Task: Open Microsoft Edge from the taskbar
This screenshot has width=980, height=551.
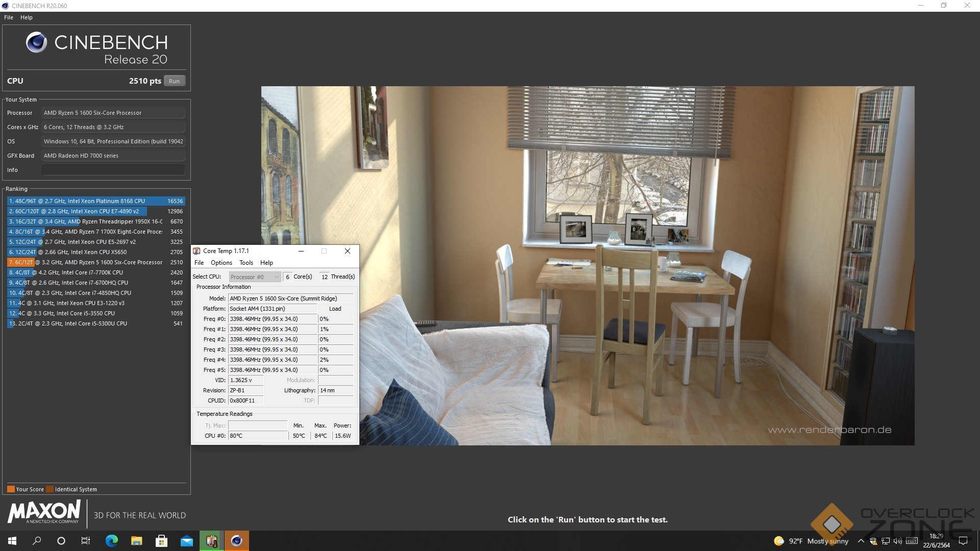Action: 111,541
